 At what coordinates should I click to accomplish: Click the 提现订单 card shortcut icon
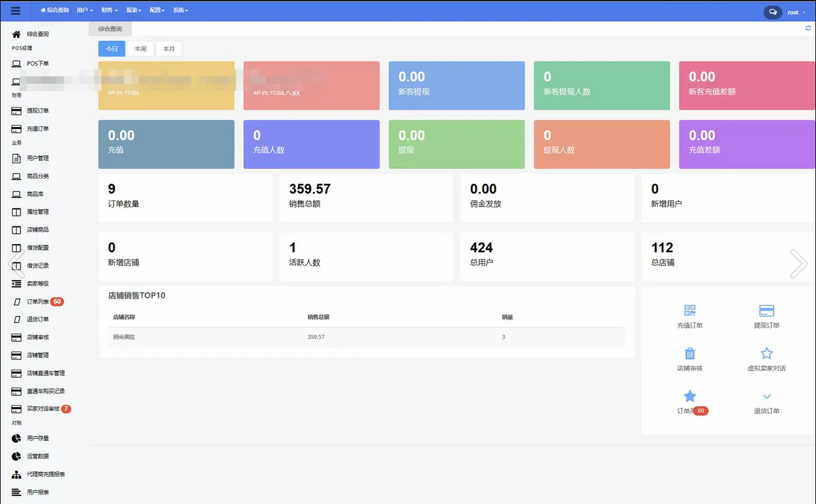(x=766, y=311)
